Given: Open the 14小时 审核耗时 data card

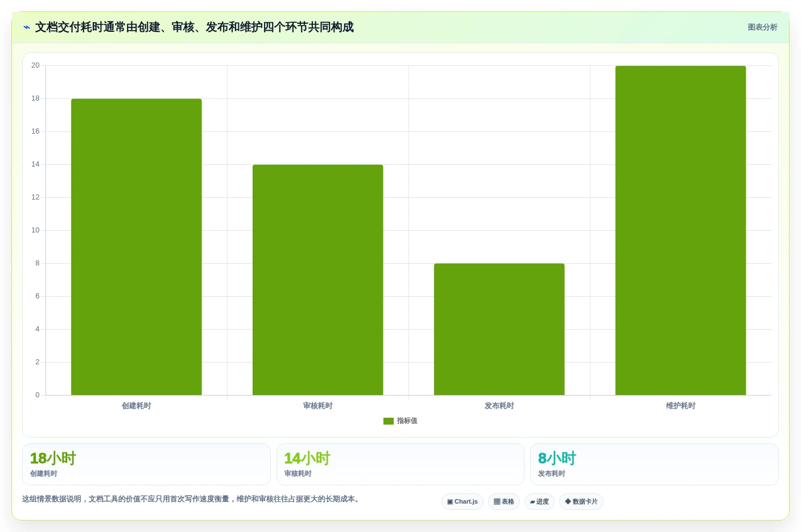Looking at the screenshot, I should [x=400, y=464].
